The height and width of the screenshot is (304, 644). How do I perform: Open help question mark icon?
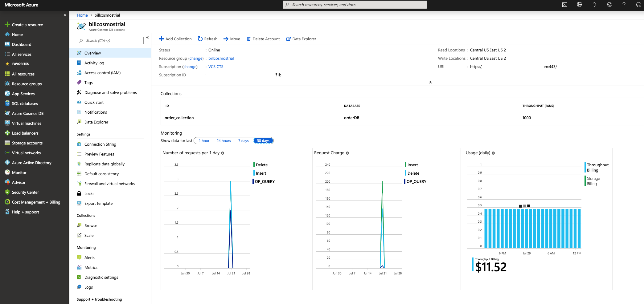coord(624,5)
